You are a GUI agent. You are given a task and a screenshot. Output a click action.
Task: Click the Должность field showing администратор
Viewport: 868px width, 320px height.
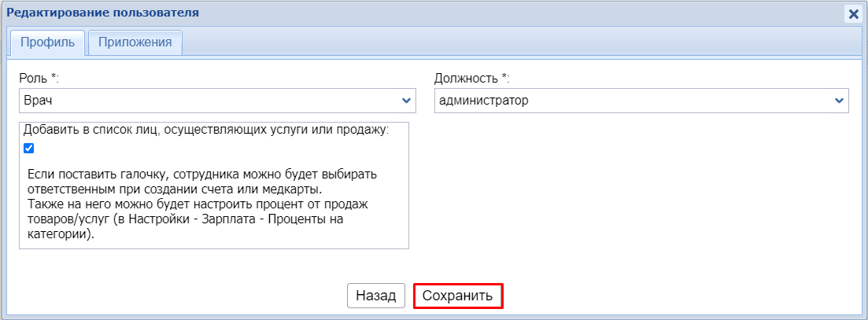click(630, 101)
